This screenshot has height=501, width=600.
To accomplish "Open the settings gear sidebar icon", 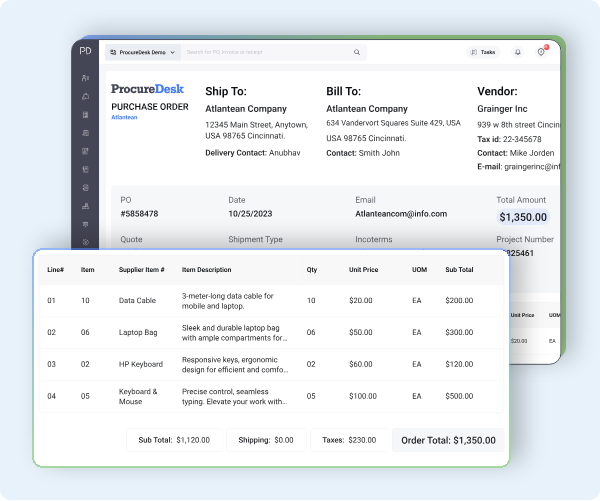I will coord(85,224).
